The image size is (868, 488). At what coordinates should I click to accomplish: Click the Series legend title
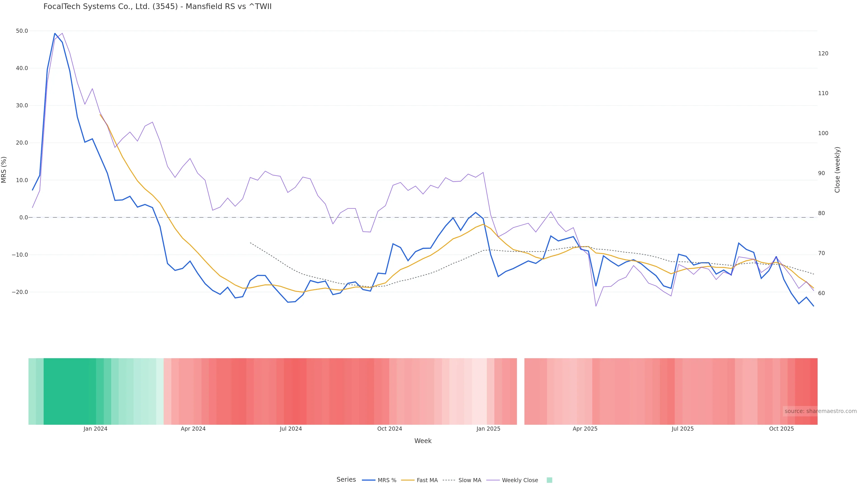pyautogui.click(x=346, y=480)
